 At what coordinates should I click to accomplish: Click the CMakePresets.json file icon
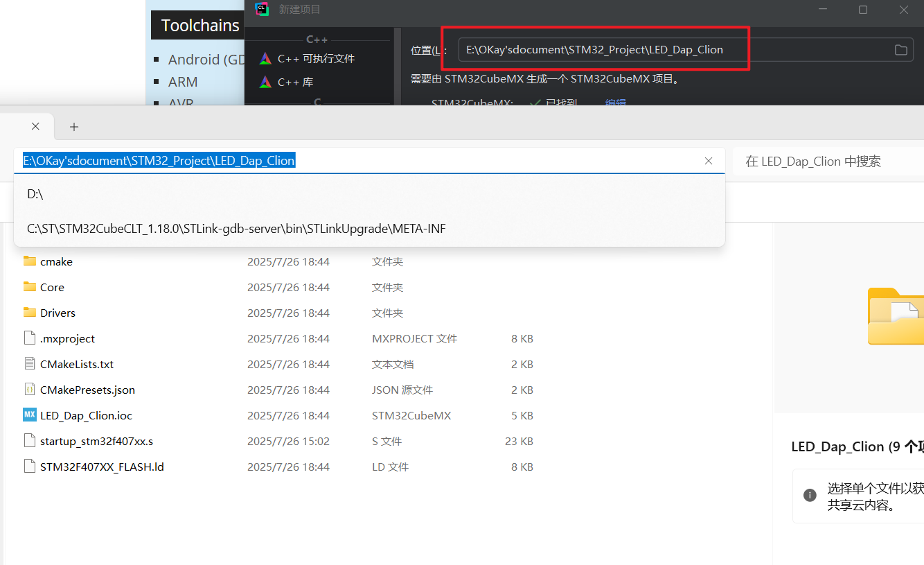click(x=29, y=390)
